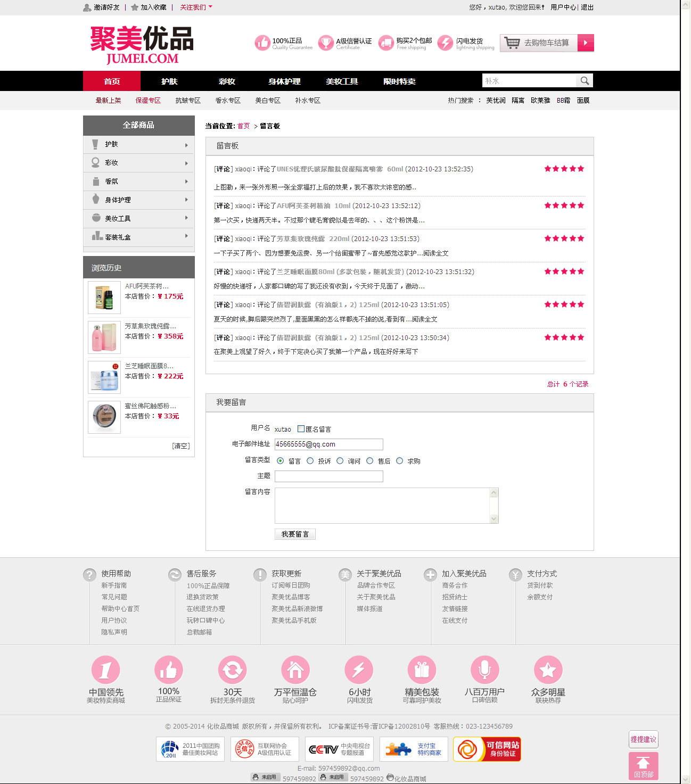The width and height of the screenshot is (691, 784).
Task: Click the shopping cart checkout icon
Action: [512, 43]
